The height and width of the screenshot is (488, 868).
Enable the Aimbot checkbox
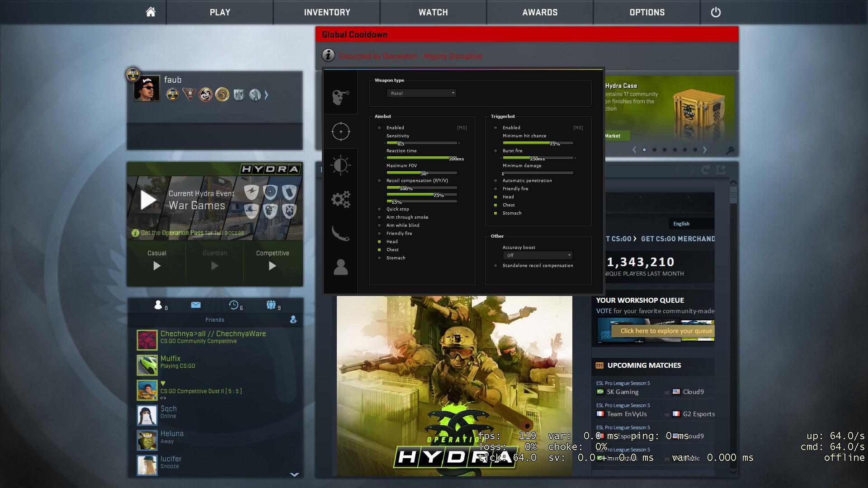[x=379, y=128]
